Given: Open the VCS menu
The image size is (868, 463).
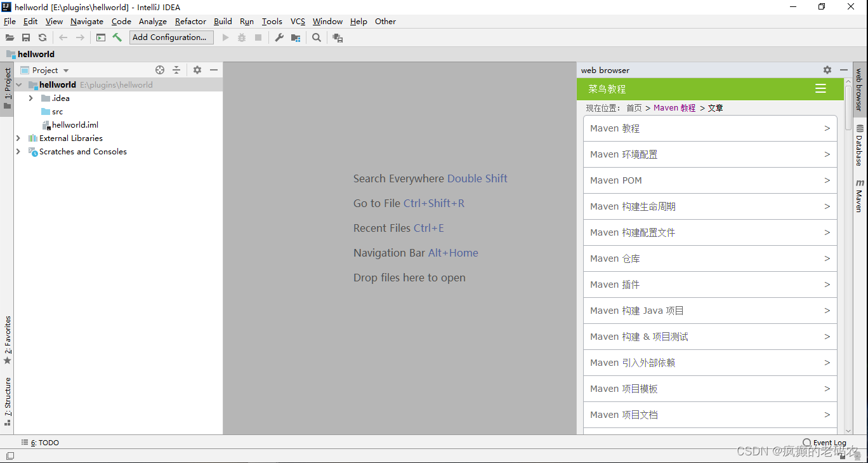Looking at the screenshot, I should click(298, 22).
